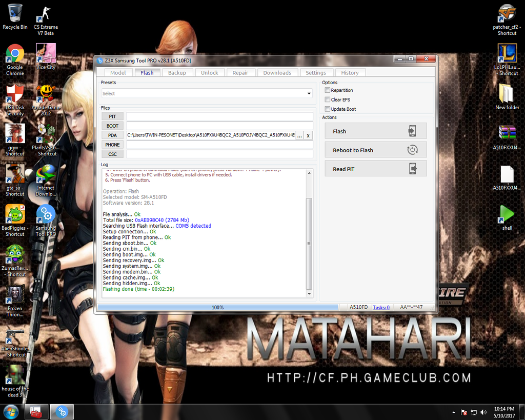Enable the Repartition checkbox
The height and width of the screenshot is (420, 525).
328,90
